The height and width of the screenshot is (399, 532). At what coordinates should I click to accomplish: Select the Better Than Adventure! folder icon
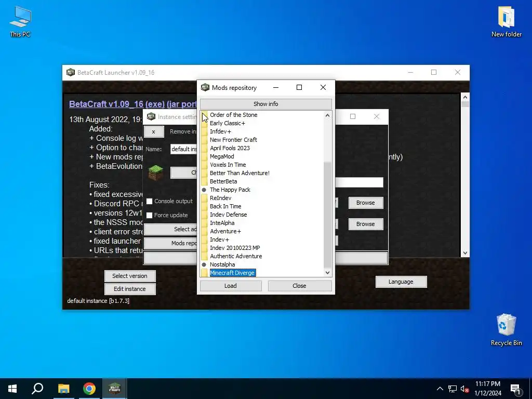(204, 173)
